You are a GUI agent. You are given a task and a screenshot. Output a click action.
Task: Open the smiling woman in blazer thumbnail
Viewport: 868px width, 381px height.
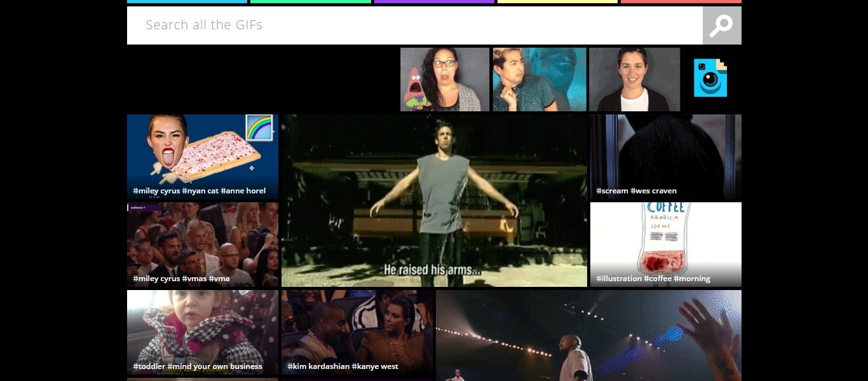pos(634,80)
